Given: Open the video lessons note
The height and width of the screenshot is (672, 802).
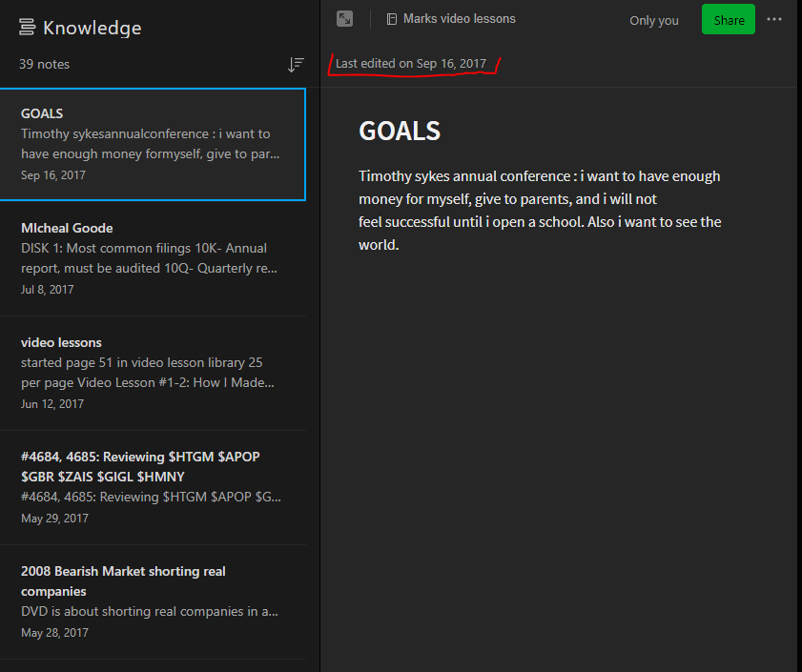Looking at the screenshot, I should click(153, 374).
